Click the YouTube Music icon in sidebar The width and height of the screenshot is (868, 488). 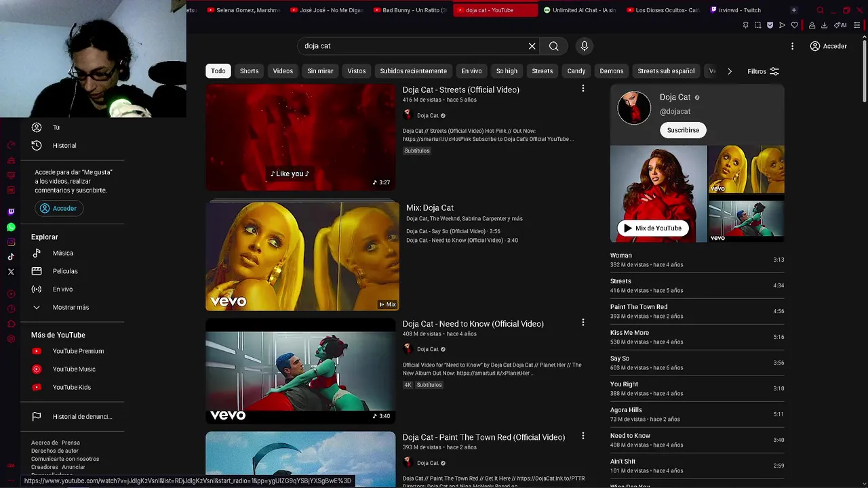[37, 369]
